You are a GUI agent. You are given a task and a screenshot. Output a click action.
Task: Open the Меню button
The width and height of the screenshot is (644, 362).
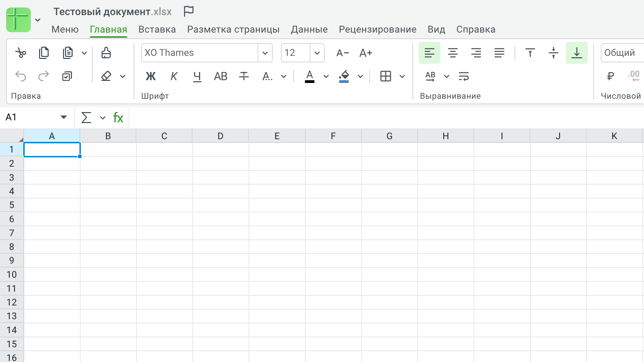[x=65, y=29]
